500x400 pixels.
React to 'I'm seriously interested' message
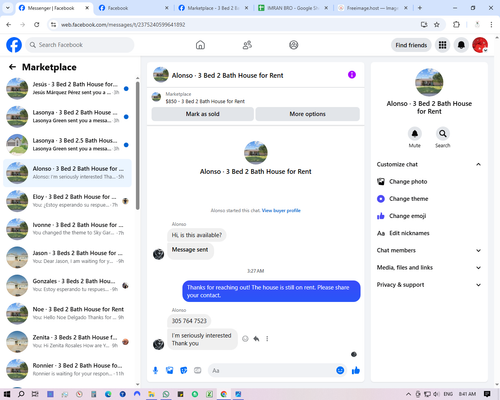point(245,339)
